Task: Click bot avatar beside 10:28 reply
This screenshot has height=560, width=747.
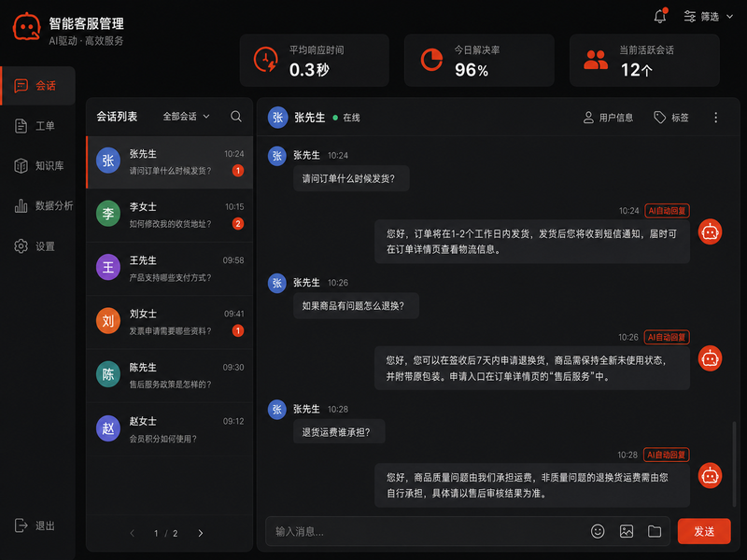Action: point(710,476)
